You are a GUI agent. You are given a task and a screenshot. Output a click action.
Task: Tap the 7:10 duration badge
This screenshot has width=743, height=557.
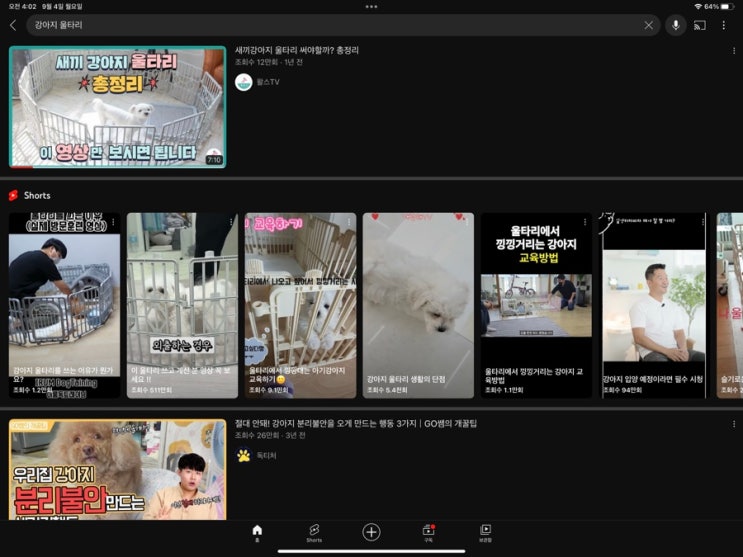coord(214,160)
